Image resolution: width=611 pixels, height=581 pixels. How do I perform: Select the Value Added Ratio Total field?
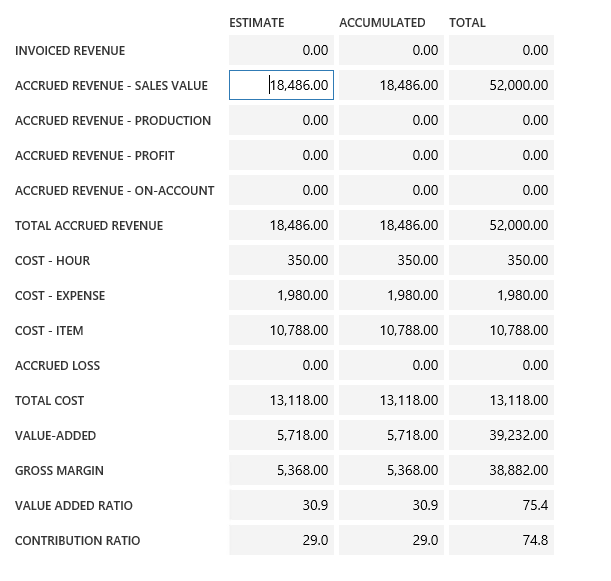[x=501, y=505]
